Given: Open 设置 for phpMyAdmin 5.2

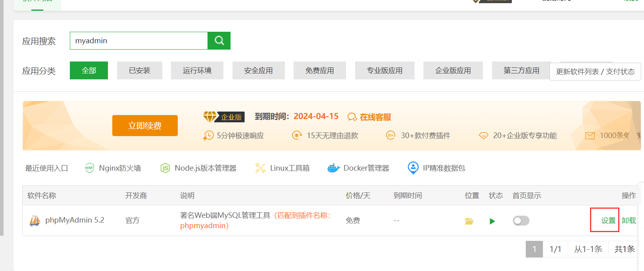Looking at the screenshot, I should pos(608,220).
